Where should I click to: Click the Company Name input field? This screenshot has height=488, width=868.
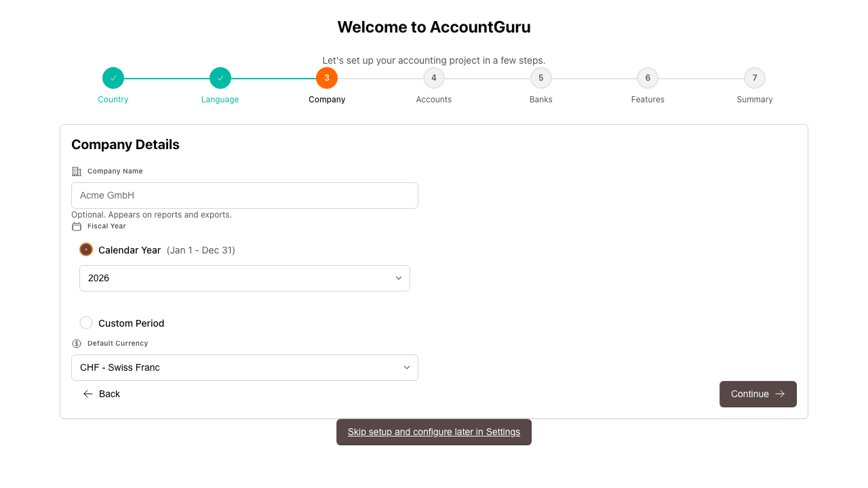pyautogui.click(x=244, y=195)
